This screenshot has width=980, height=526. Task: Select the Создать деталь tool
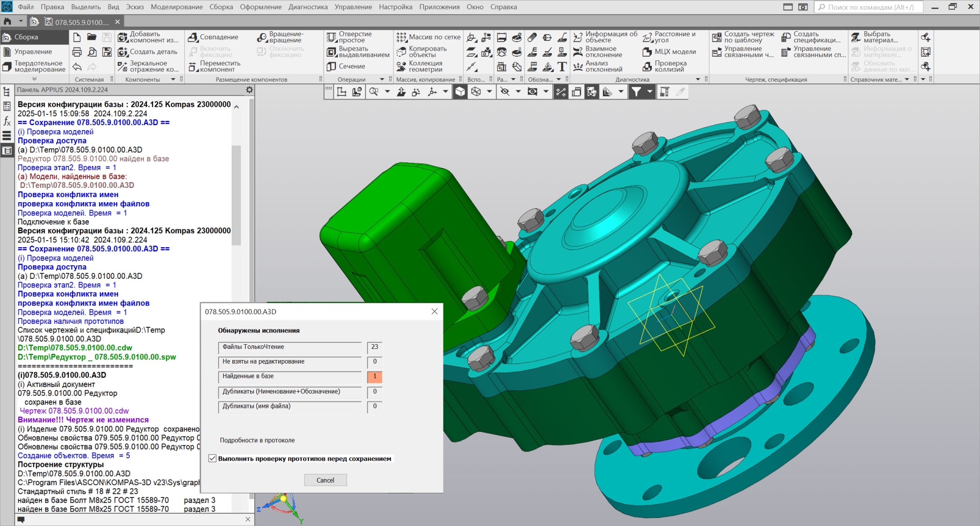[148, 52]
